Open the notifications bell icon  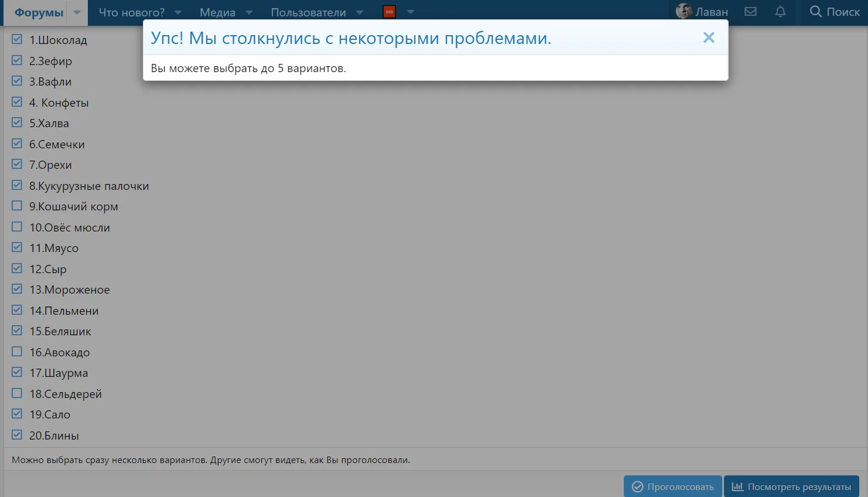(780, 12)
